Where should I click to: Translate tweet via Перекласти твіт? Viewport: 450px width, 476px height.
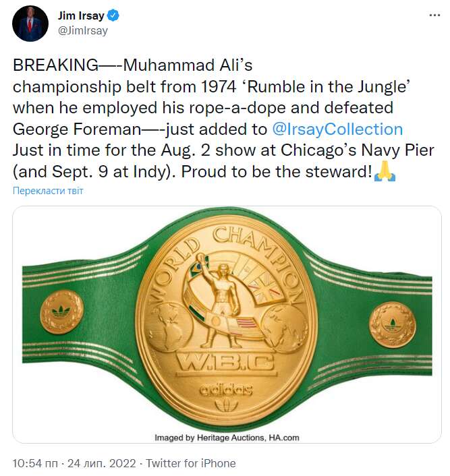coord(48,191)
